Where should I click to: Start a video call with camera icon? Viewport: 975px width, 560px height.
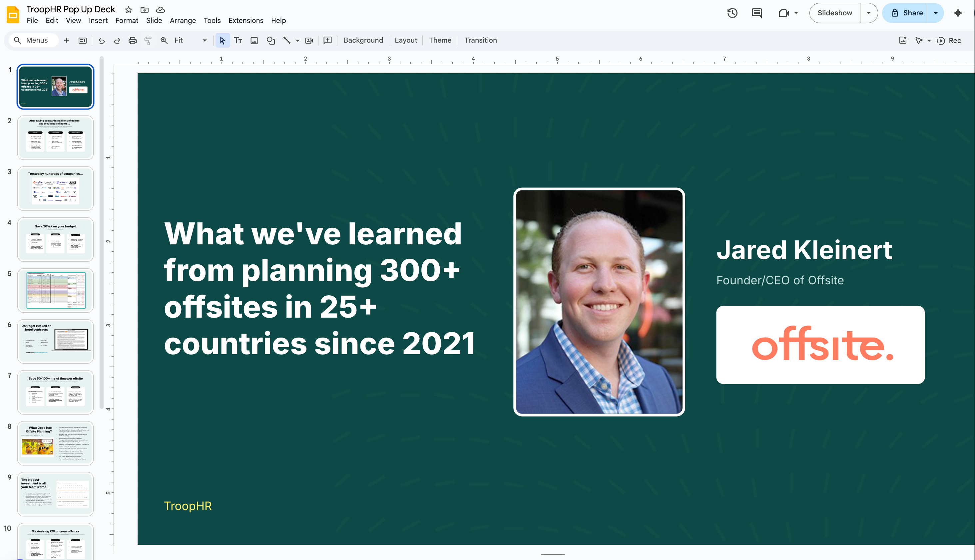783,13
